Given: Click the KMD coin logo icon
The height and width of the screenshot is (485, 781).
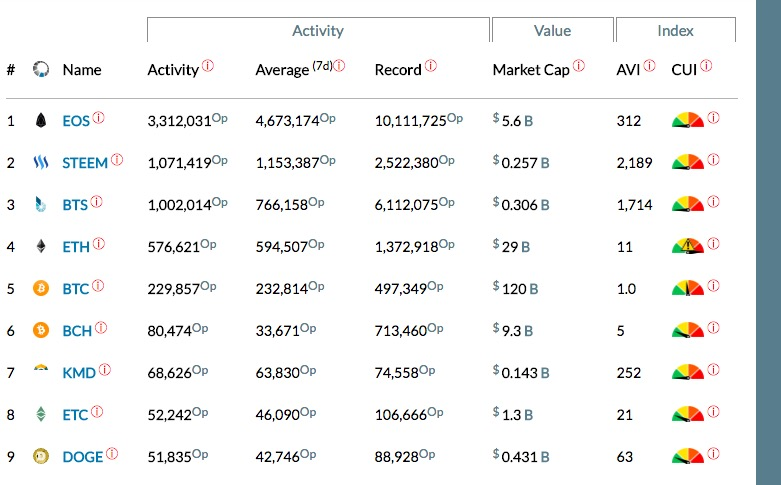Looking at the screenshot, I should tap(41, 368).
